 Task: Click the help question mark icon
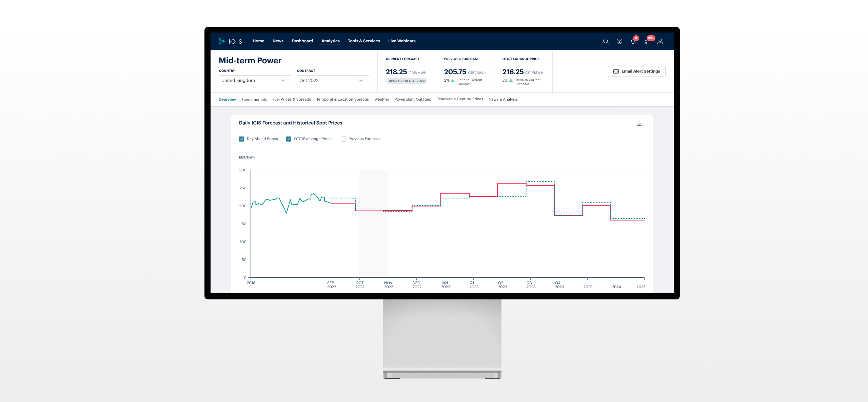click(x=619, y=41)
